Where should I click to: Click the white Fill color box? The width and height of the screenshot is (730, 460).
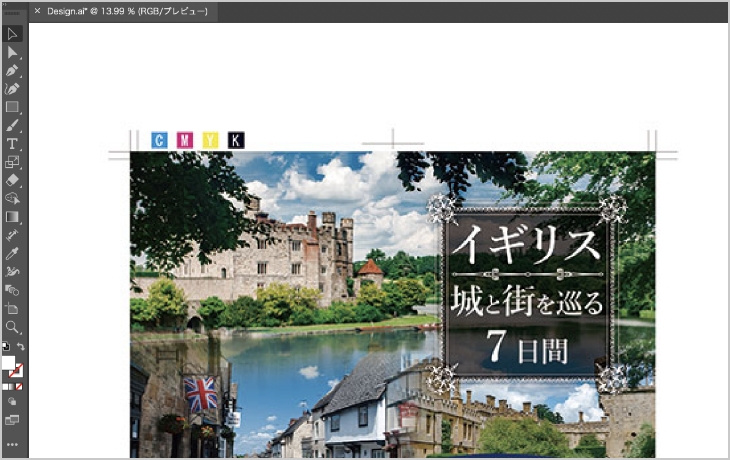[8, 363]
